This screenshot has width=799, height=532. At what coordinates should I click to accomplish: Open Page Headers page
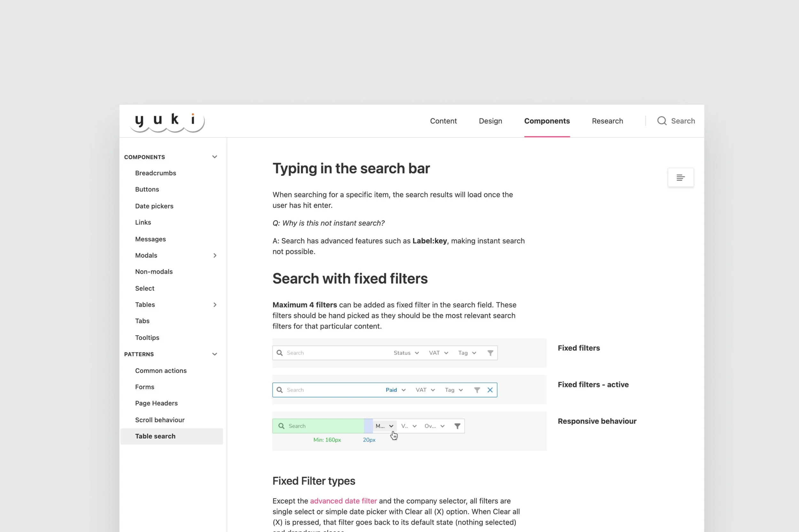click(x=156, y=404)
